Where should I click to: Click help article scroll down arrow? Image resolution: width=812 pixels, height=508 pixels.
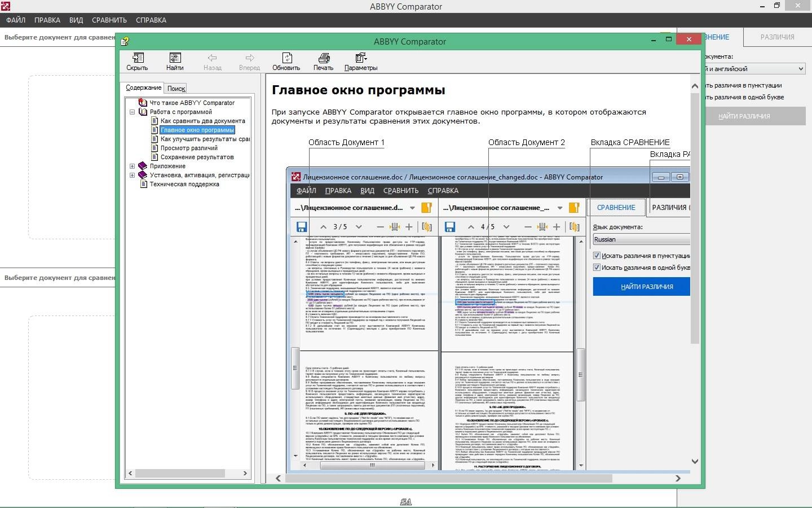[695, 461]
